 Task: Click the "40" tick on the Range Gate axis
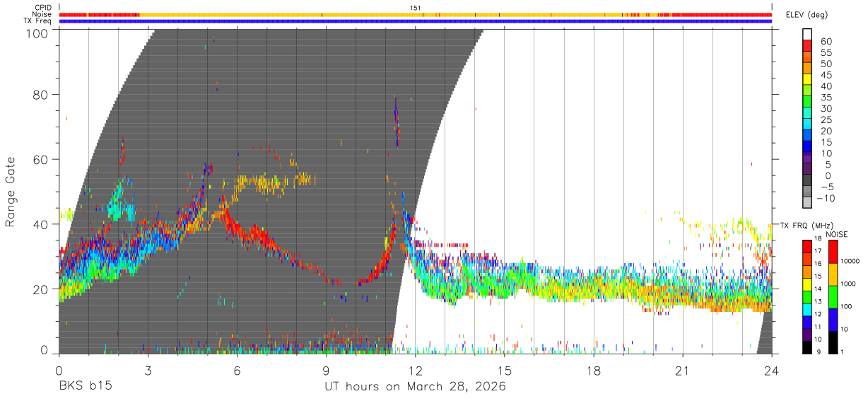(40, 224)
